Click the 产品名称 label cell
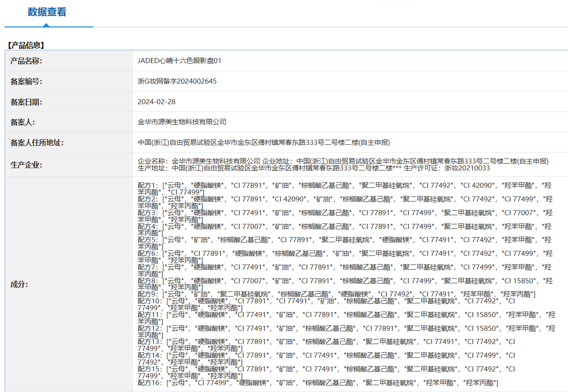The image size is (568, 392). pyautogui.click(x=69, y=61)
